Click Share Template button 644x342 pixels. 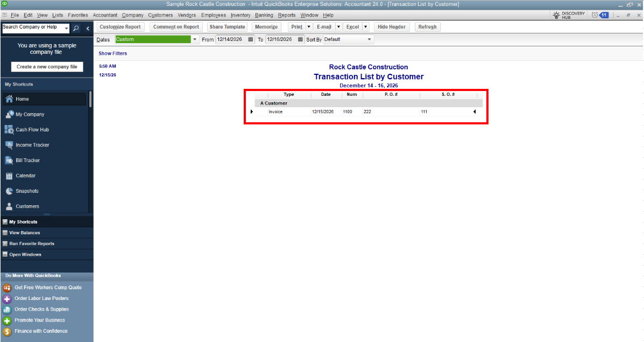pos(227,27)
